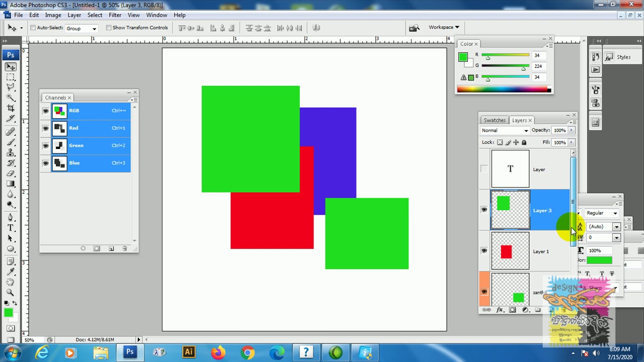The width and height of the screenshot is (644, 362).
Task: Open the Auto-Select Group dropdown
Action: coord(81,28)
